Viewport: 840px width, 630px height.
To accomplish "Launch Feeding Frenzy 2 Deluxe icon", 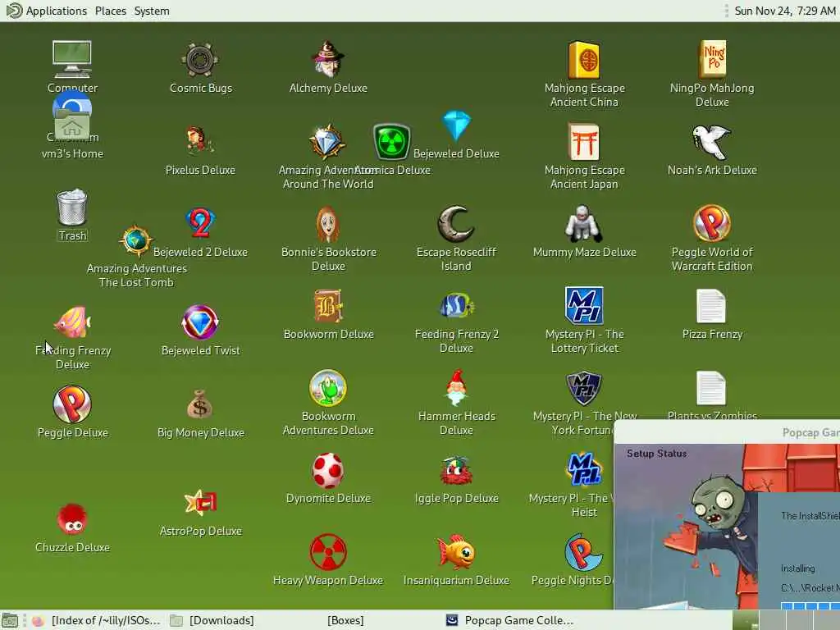I will (x=456, y=306).
